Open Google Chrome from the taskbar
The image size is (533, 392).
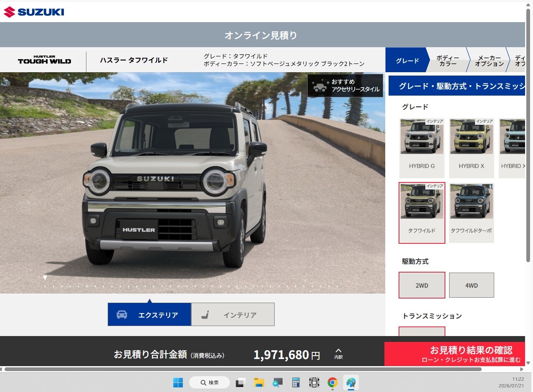333,382
